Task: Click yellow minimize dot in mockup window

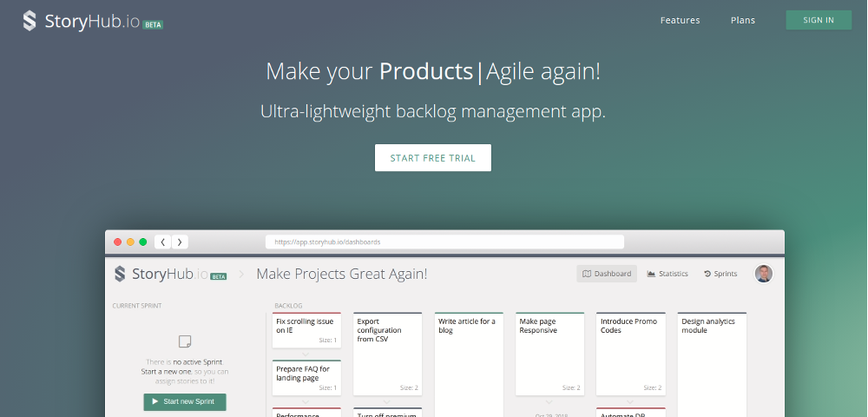Action: pyautogui.click(x=131, y=242)
